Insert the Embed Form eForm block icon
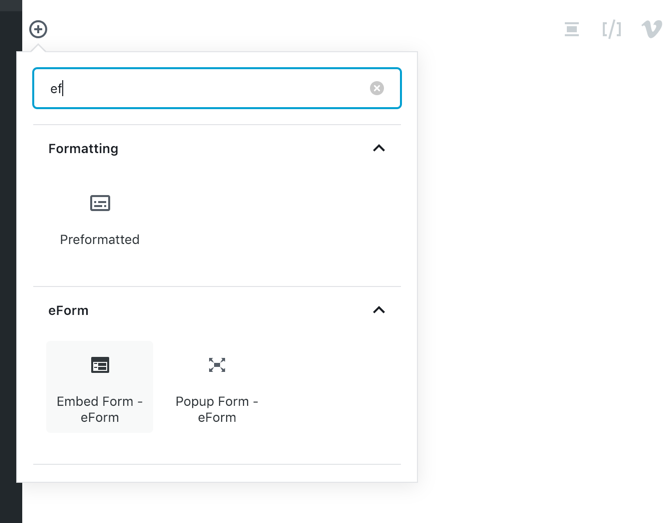The image size is (669, 523). point(100,365)
